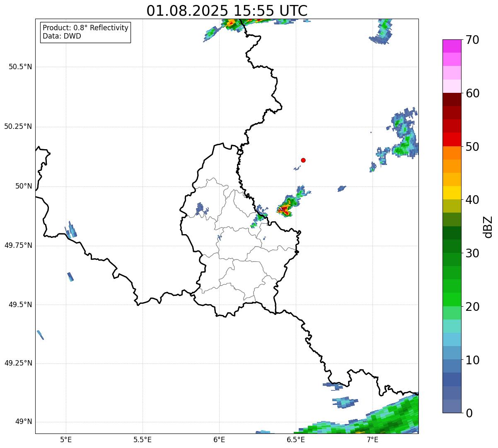Click the 70 tick on colorbar
Viewport: 498px width, 448px height.
click(x=472, y=40)
